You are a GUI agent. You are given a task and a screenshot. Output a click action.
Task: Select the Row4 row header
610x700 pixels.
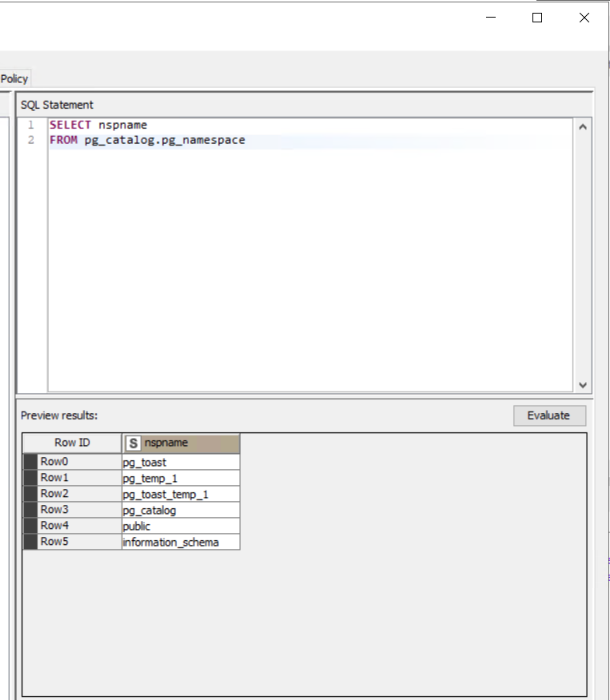(72, 526)
